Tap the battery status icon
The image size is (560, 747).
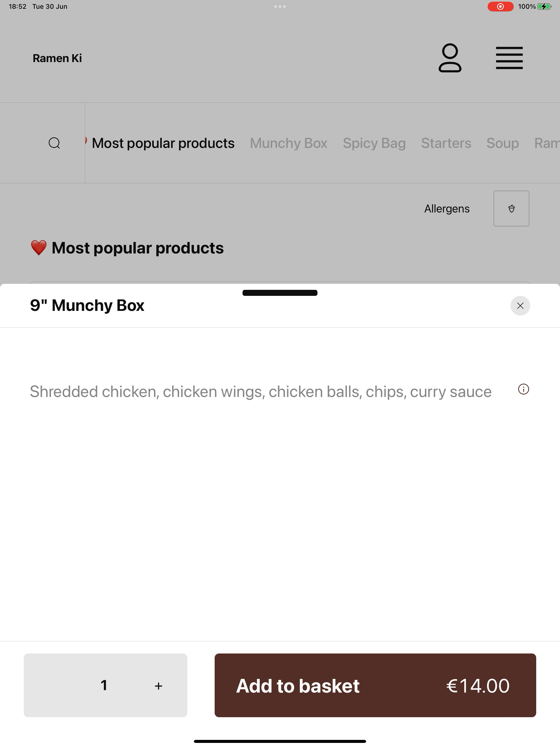point(544,6)
